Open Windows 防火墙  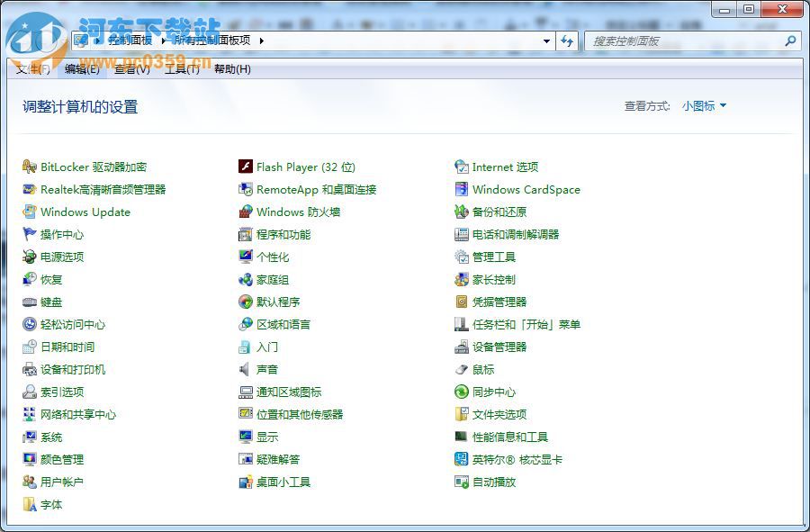pyautogui.click(x=300, y=212)
